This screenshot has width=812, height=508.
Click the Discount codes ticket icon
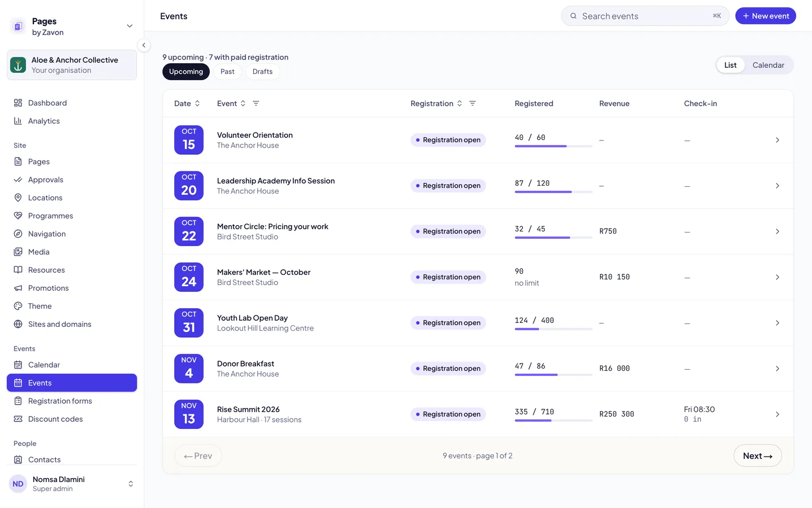(x=18, y=419)
